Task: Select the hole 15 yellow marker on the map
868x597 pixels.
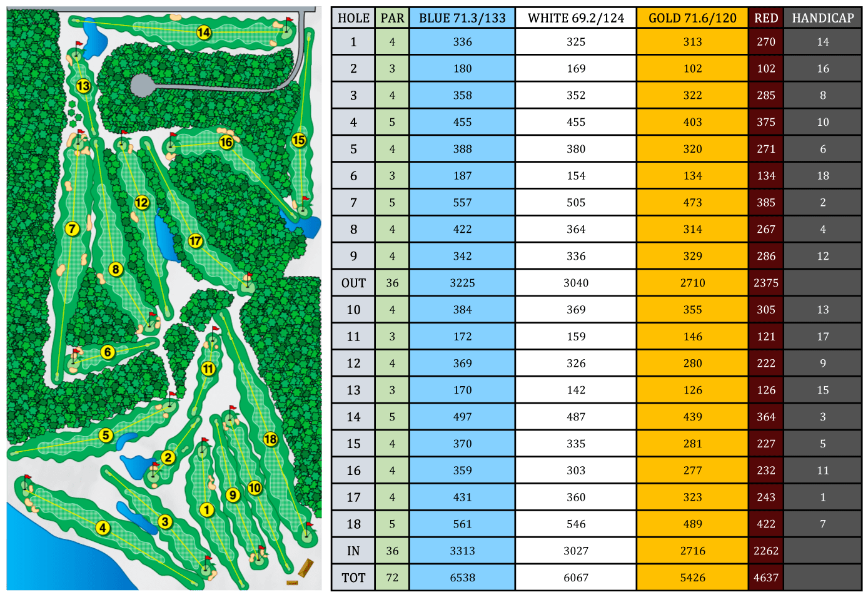Action: [299, 140]
